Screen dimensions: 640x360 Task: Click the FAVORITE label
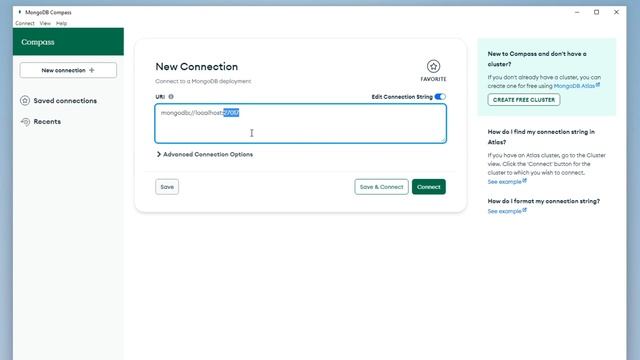click(x=433, y=79)
